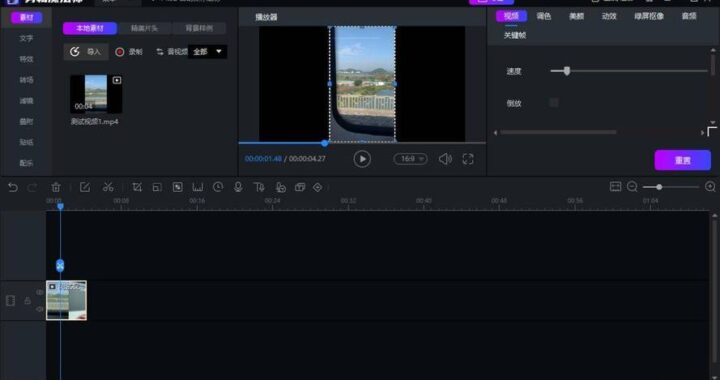Viewport: 720px width, 380px height.
Task: Redo with the forward arrow icon
Action: (x=32, y=187)
